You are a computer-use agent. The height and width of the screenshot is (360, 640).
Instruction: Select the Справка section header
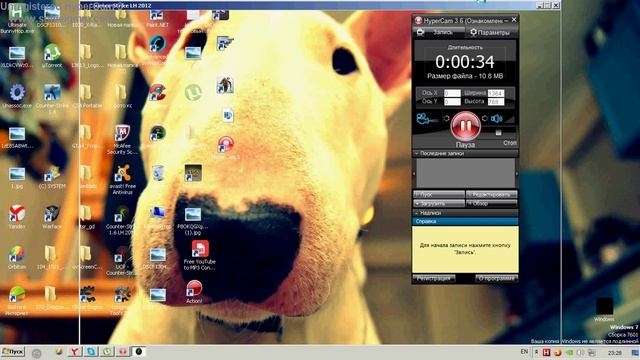click(x=465, y=221)
